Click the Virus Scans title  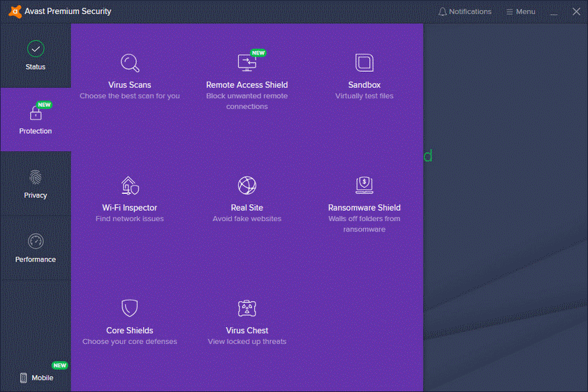pyautogui.click(x=130, y=85)
